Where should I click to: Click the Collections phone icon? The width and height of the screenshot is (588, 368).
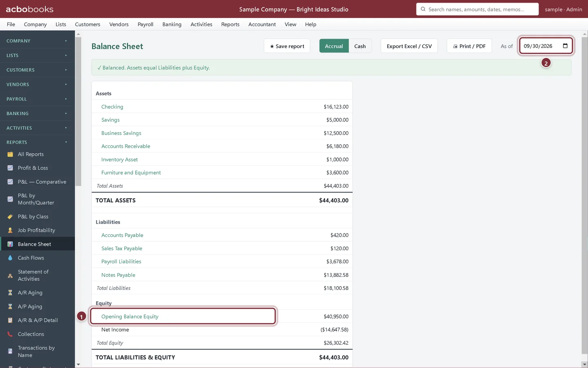[10, 334]
